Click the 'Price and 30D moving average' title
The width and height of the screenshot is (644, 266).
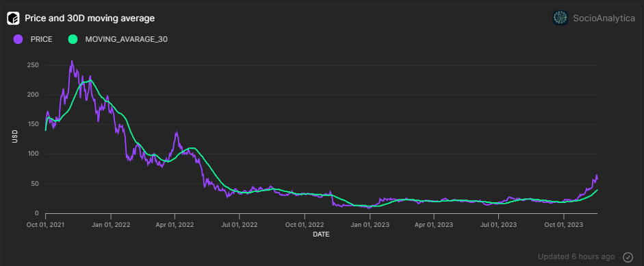click(90, 19)
